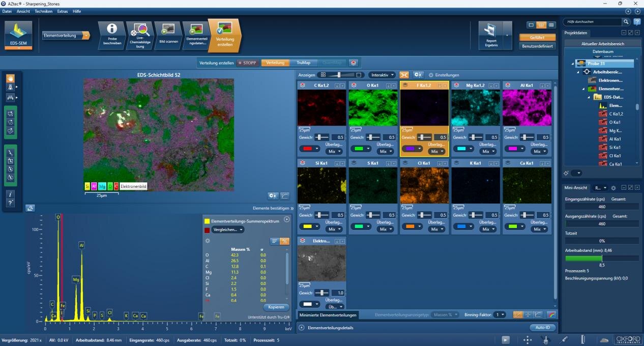The height and width of the screenshot is (346, 644).
Task: Click the Kopieren button
Action: [x=276, y=307]
